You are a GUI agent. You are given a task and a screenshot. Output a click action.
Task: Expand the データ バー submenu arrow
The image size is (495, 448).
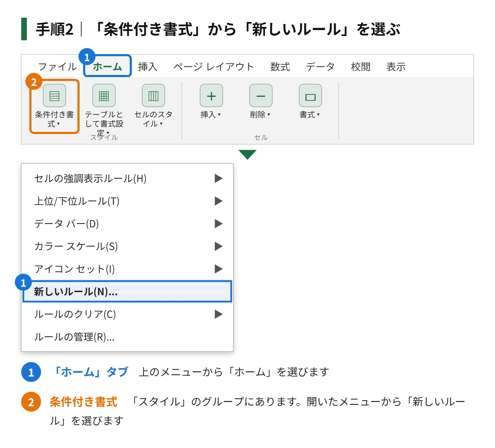pos(219,224)
